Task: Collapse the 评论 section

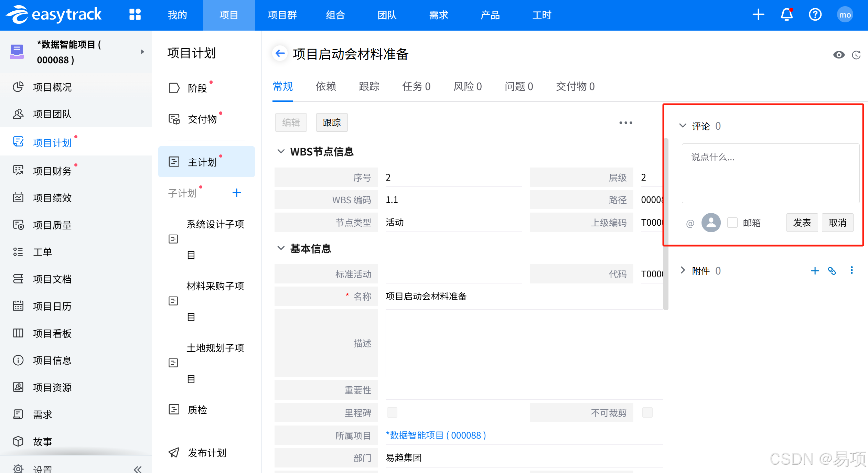Action: click(x=683, y=126)
